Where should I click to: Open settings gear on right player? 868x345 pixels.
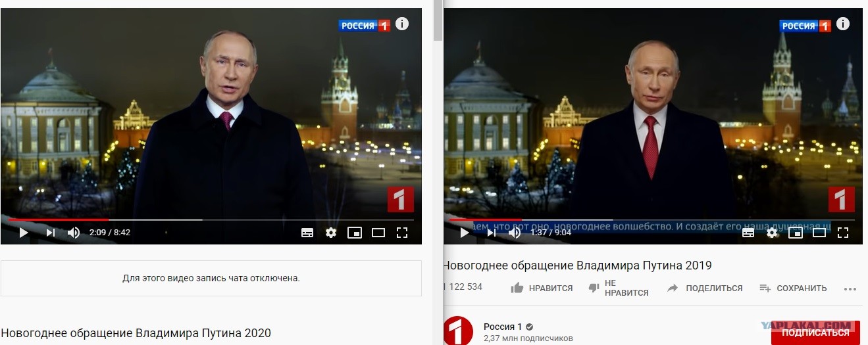pyautogui.click(x=772, y=233)
